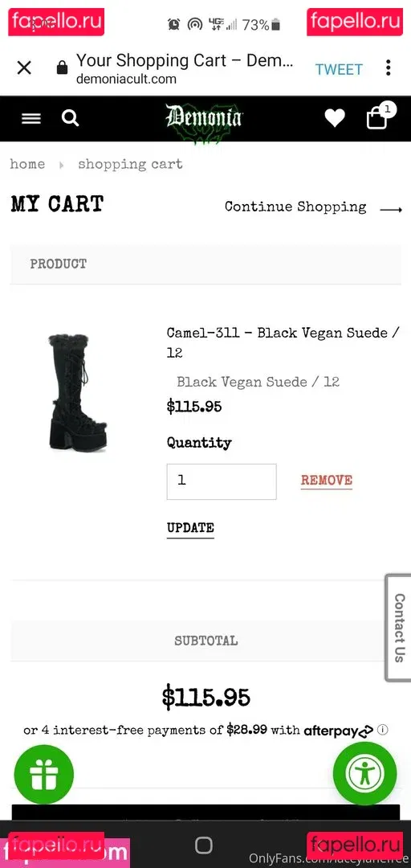Open the Camel-311 Black Vegan Suede title
The image size is (411, 868).
[283, 342]
